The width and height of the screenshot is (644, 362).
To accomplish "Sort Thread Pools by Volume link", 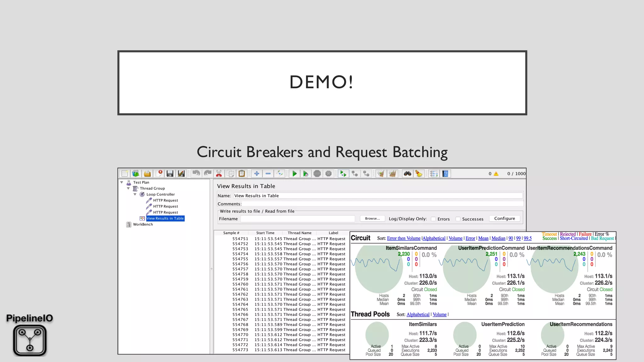I will click(x=440, y=314).
